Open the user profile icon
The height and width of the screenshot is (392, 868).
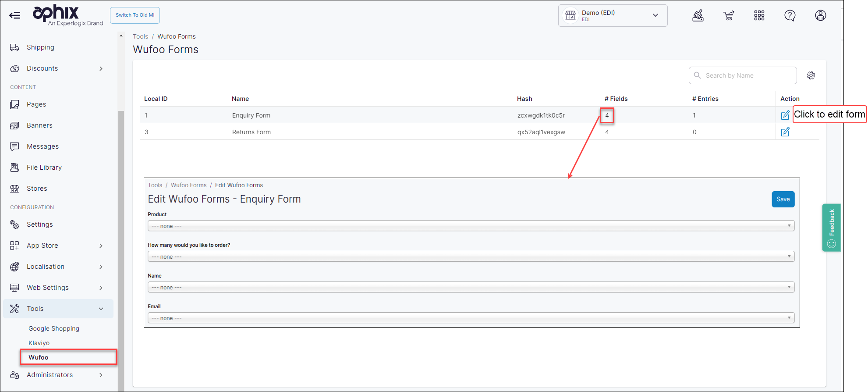(820, 16)
